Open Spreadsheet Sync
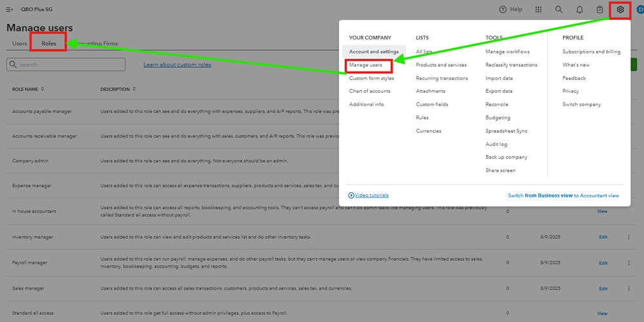This screenshot has height=322, width=644. 507,131
